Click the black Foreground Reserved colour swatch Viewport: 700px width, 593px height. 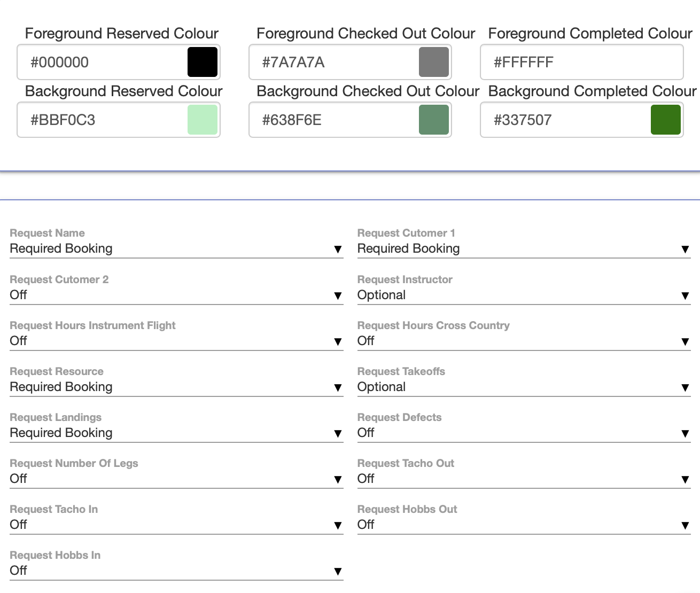point(203,62)
